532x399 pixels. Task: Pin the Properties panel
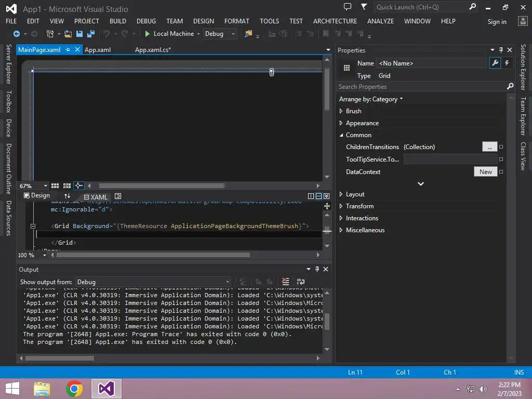point(501,50)
